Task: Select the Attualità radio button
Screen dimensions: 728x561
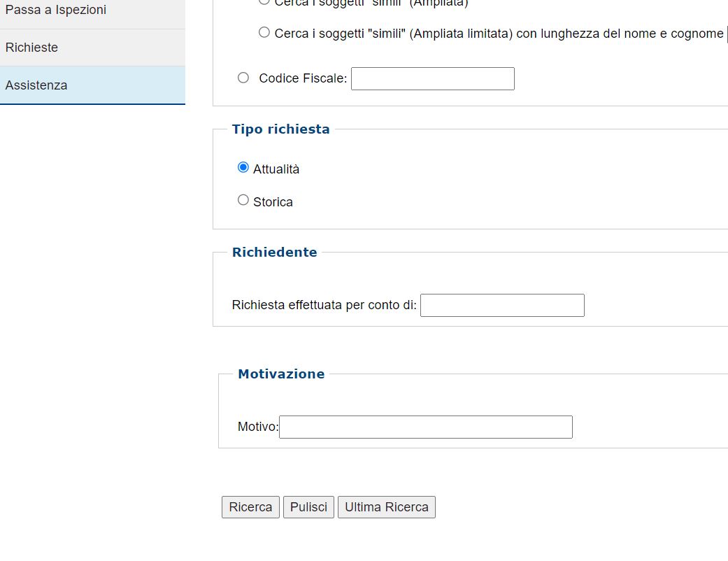Action: [x=243, y=167]
